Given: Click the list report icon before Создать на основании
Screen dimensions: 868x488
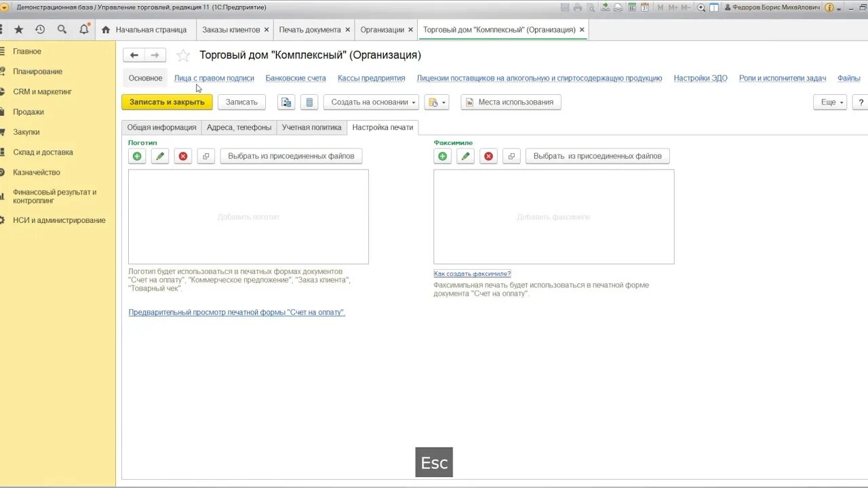Looking at the screenshot, I should [x=309, y=102].
